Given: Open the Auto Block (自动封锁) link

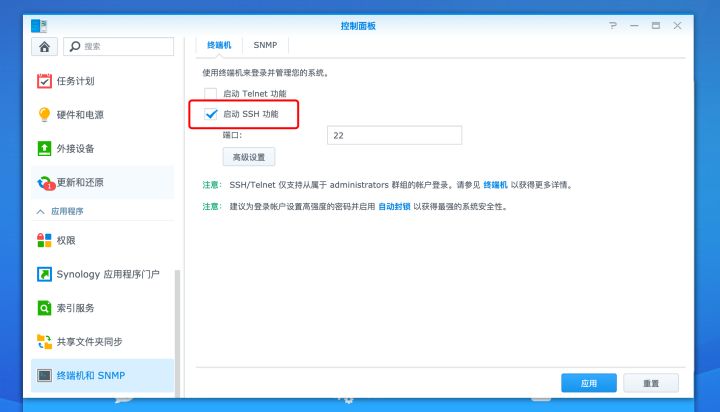Looking at the screenshot, I should pos(397,207).
